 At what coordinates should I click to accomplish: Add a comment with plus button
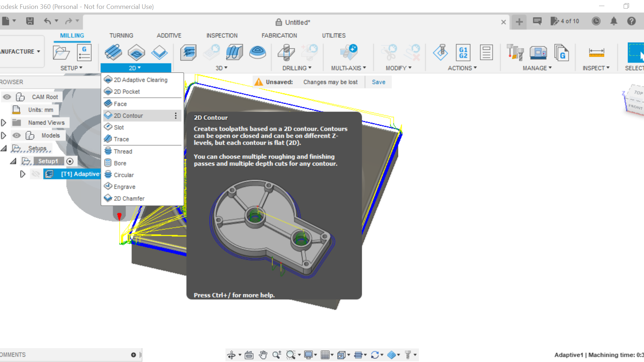pos(133,355)
